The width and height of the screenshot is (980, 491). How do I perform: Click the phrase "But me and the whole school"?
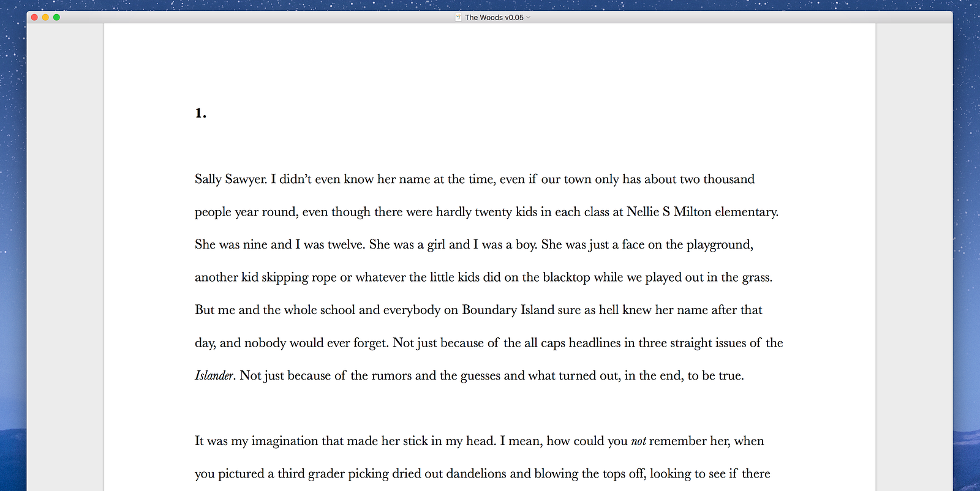pyautogui.click(x=275, y=310)
